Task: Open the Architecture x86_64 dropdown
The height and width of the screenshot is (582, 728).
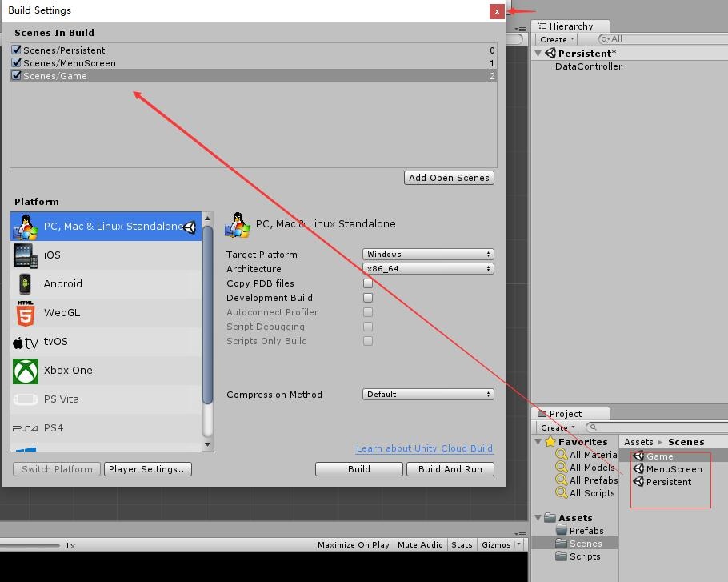Action: [428, 268]
